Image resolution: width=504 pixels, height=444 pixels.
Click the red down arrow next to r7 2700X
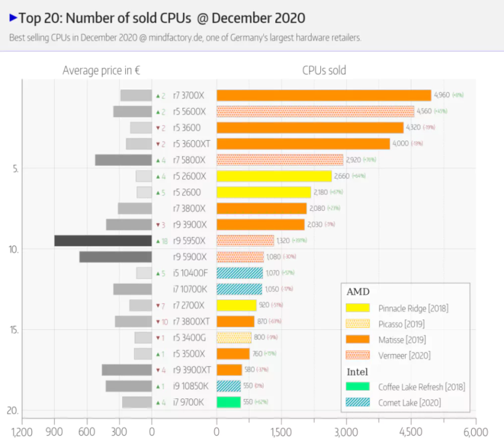(x=157, y=305)
